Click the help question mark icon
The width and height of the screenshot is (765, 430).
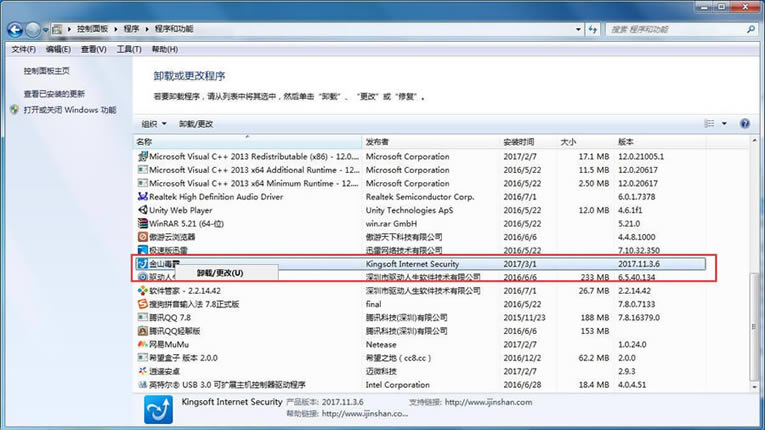(744, 123)
